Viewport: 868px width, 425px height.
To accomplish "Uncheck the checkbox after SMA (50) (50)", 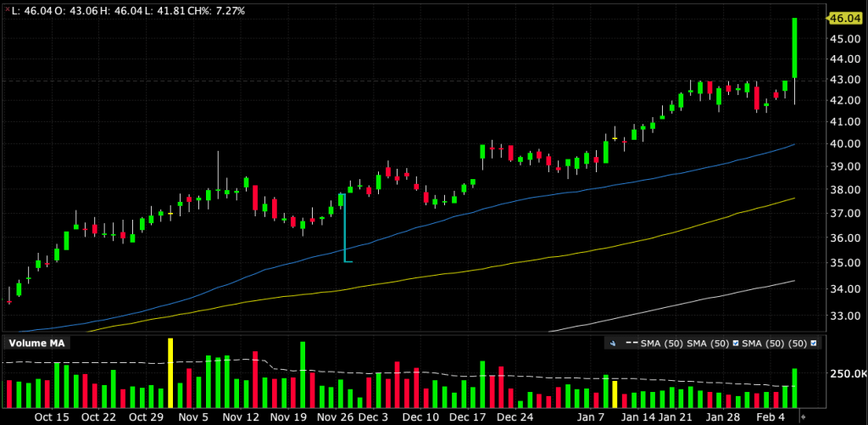I will [813, 344].
